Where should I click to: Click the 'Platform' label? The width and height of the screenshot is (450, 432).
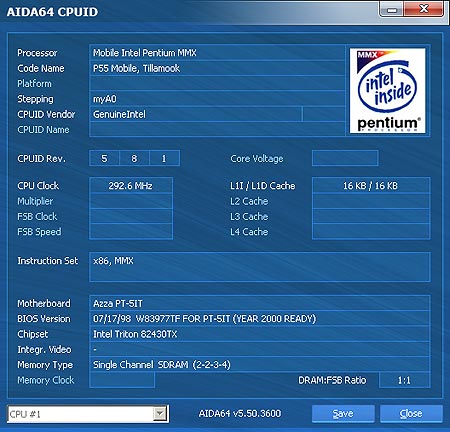34,84
